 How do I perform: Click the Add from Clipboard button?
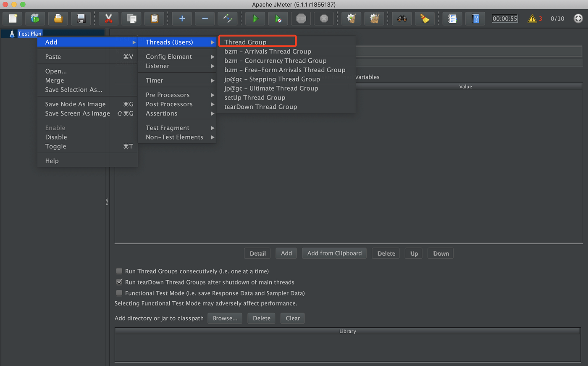point(334,253)
